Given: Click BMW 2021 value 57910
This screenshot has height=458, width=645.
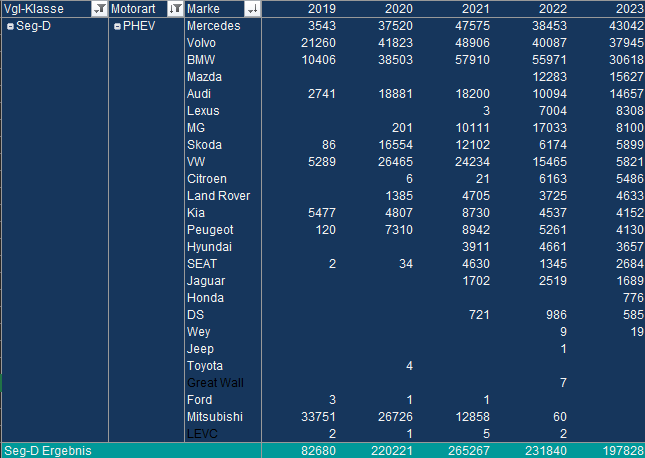Looking at the screenshot, I should tap(473, 60).
